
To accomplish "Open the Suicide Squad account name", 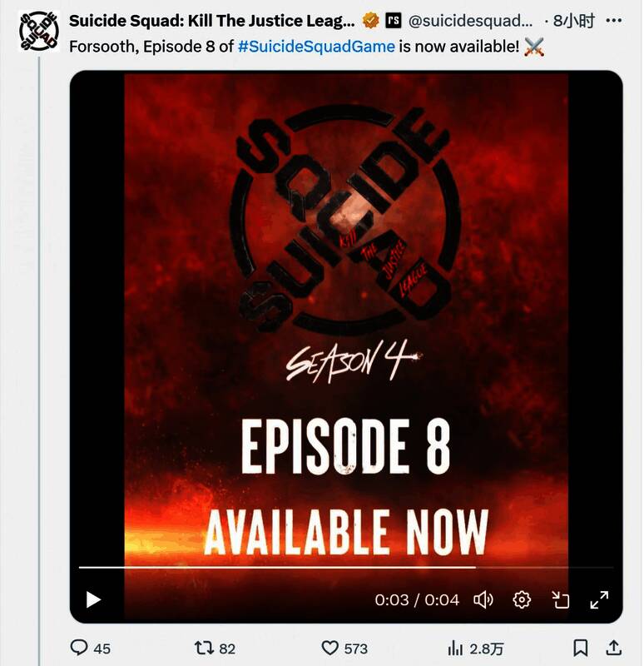I will pos(211,20).
